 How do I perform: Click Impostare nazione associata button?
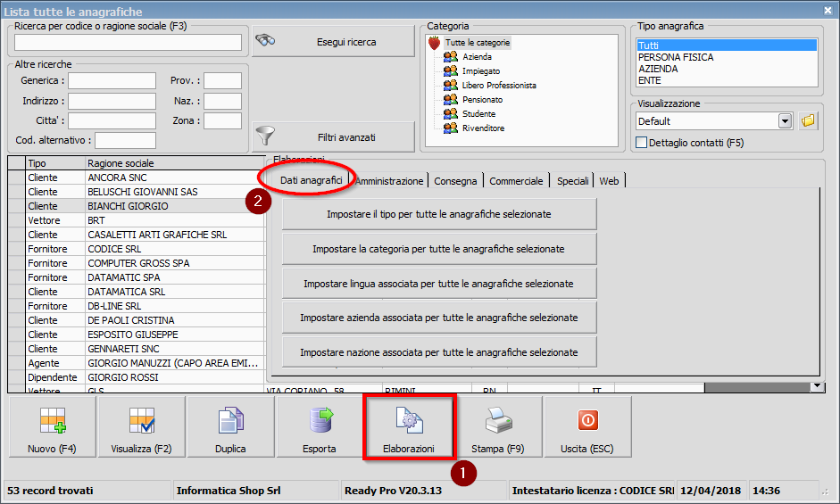(x=439, y=352)
